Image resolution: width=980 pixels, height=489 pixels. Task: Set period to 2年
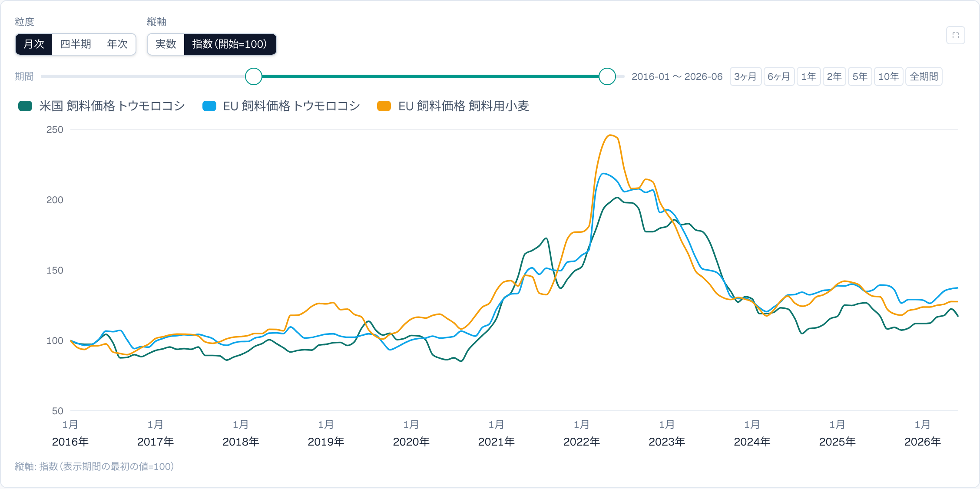(834, 76)
